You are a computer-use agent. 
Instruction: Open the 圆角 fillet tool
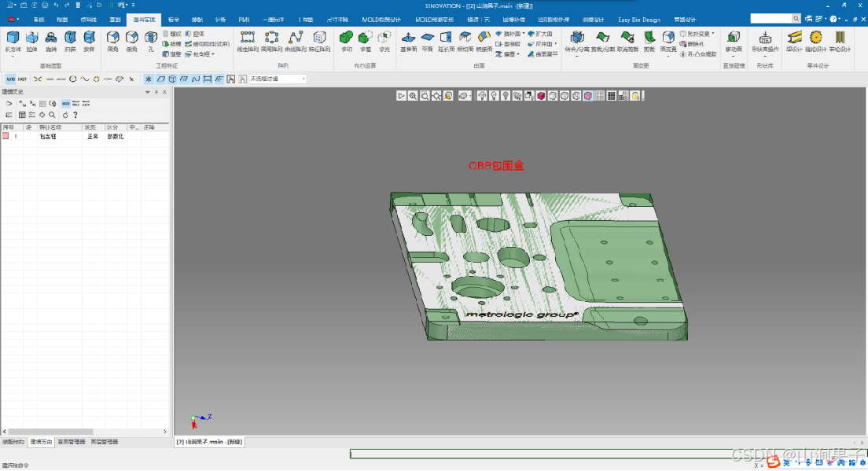tap(111, 39)
